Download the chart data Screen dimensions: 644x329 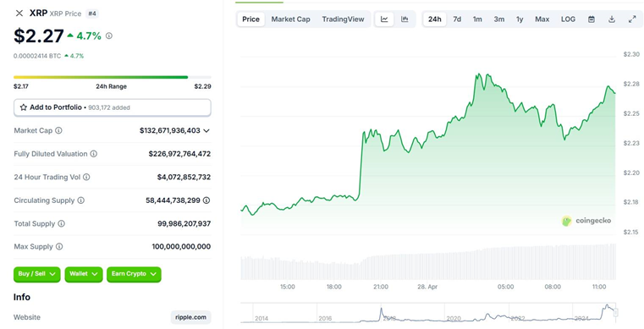612,19
